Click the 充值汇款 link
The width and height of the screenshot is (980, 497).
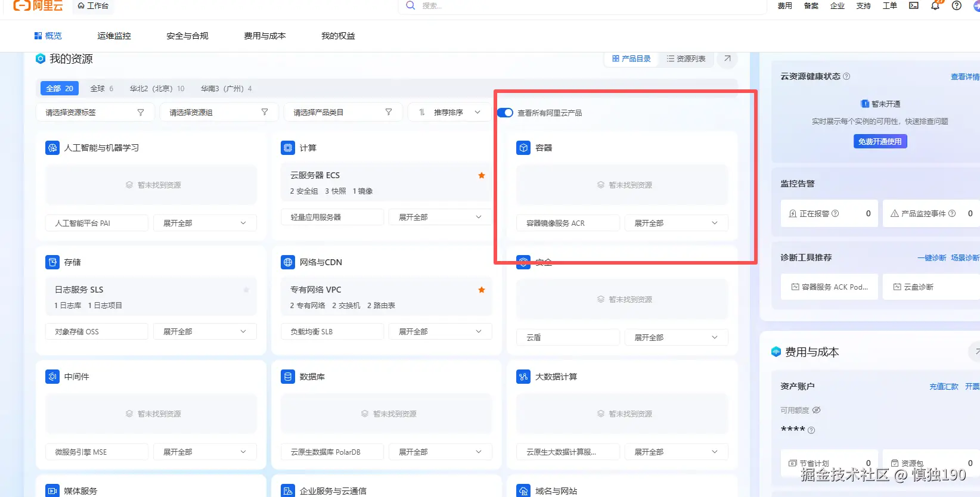click(944, 386)
